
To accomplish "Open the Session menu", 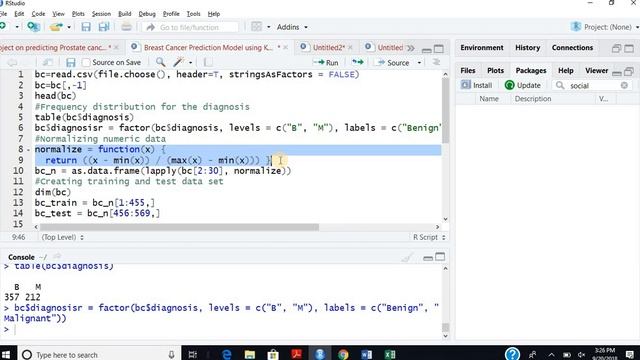I will tap(101, 14).
